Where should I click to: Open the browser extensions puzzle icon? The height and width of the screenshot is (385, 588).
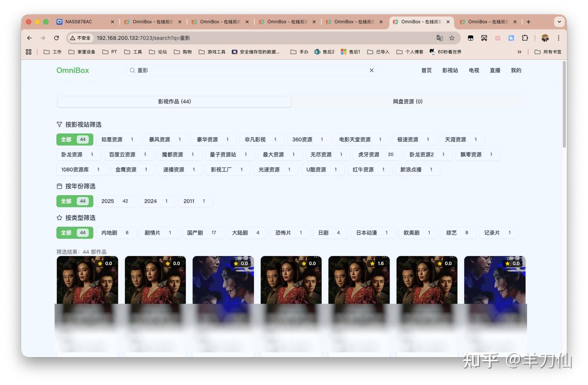(525, 38)
